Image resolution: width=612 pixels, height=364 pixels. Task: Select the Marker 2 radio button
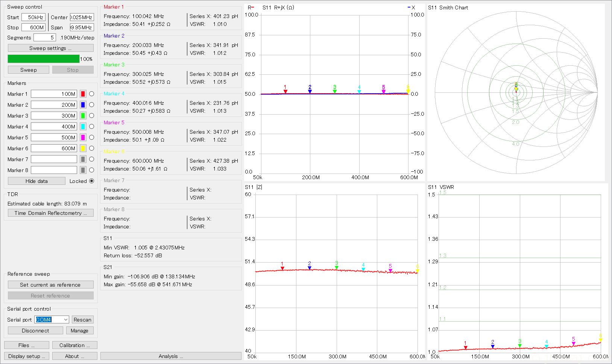click(x=91, y=105)
